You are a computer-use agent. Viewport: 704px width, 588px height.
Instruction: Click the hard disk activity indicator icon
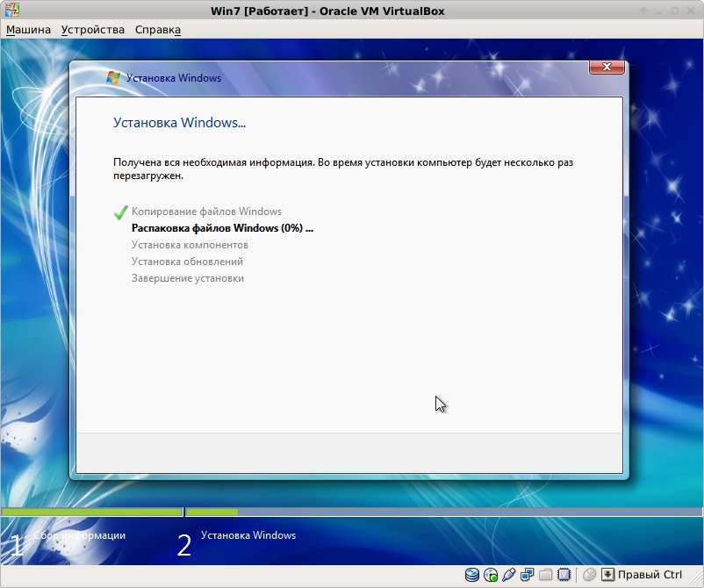472,575
